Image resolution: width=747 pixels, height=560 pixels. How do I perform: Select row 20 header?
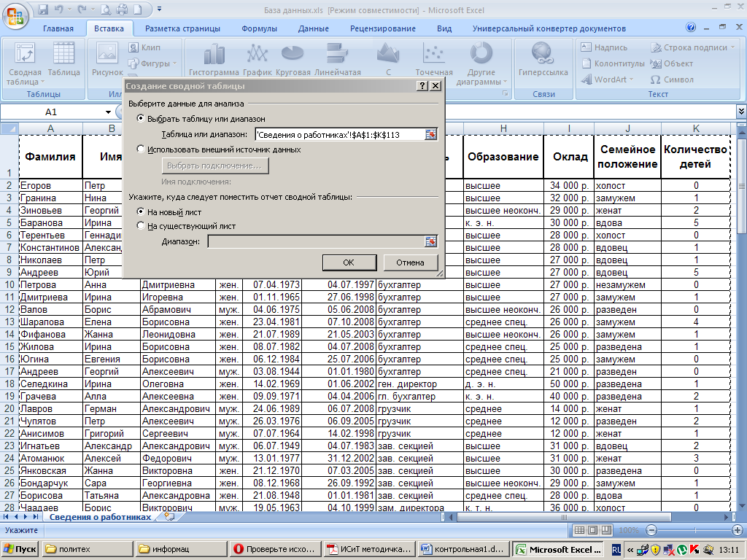(x=9, y=408)
